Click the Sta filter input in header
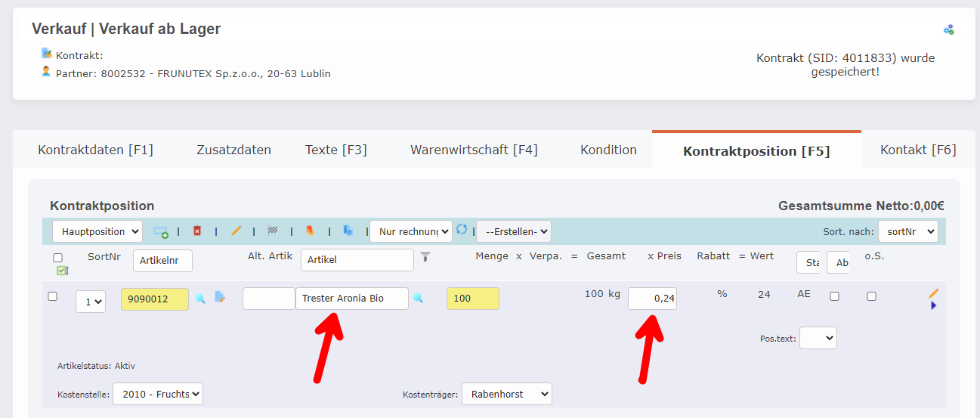 point(808,262)
